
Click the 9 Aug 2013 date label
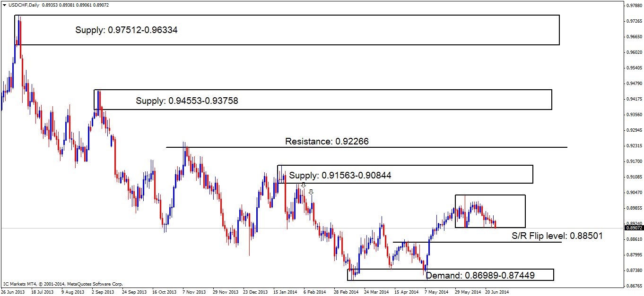click(x=73, y=292)
